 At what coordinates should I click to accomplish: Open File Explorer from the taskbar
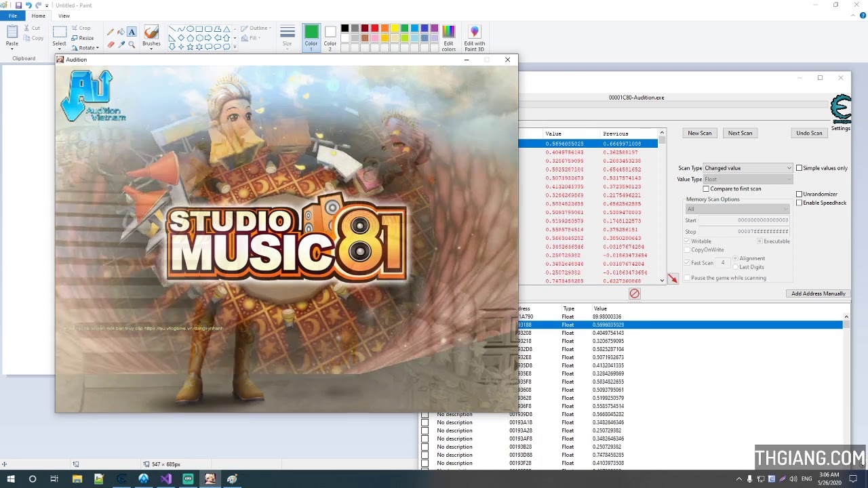pyautogui.click(x=77, y=479)
